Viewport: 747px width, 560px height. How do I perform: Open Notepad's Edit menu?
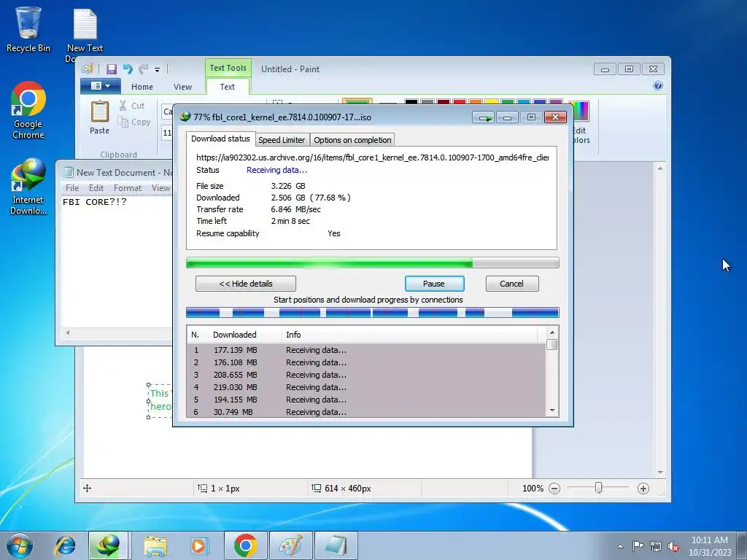(96, 188)
